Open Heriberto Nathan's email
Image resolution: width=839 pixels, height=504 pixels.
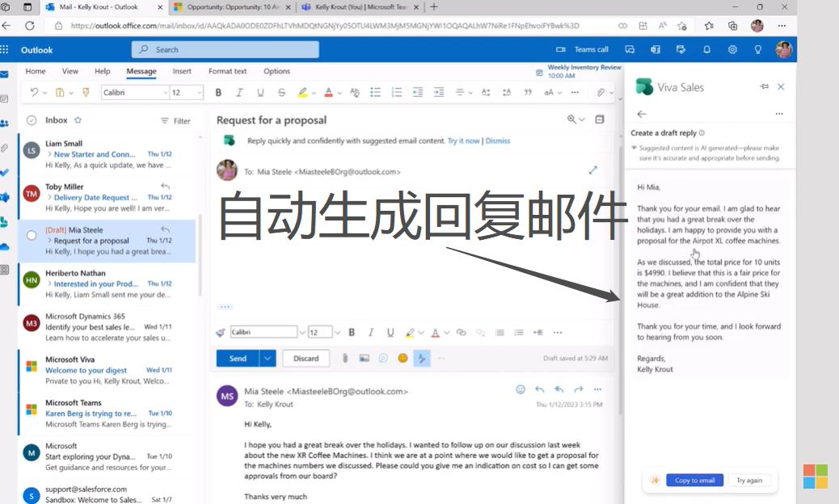click(108, 283)
